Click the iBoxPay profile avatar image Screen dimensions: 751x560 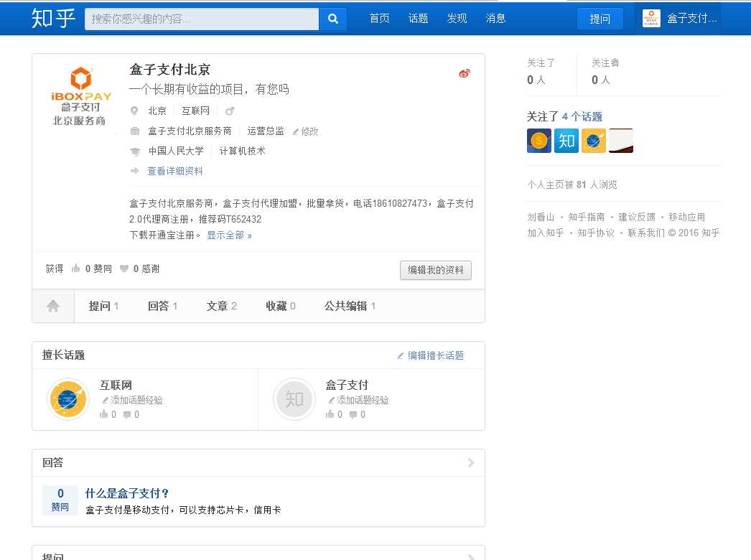(81, 98)
